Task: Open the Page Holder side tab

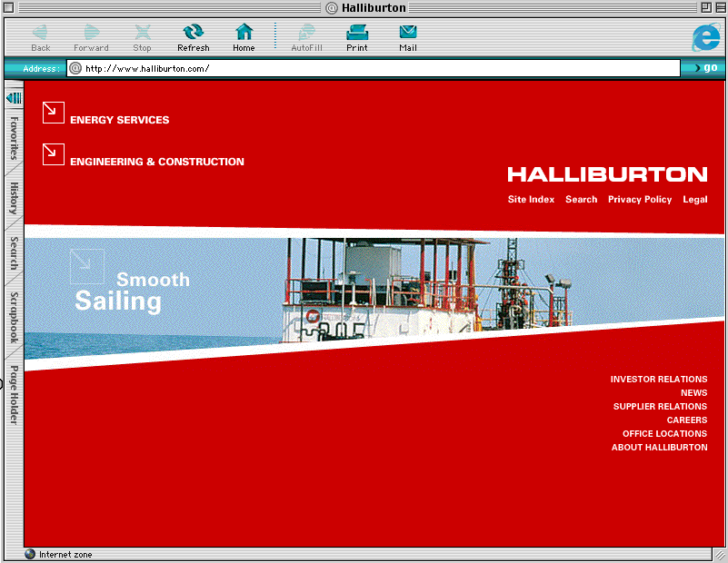Action: (x=15, y=395)
